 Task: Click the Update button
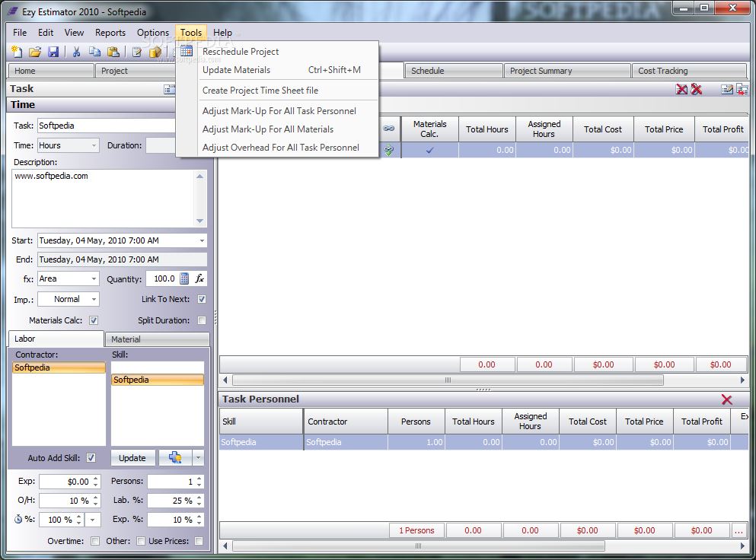(x=132, y=458)
